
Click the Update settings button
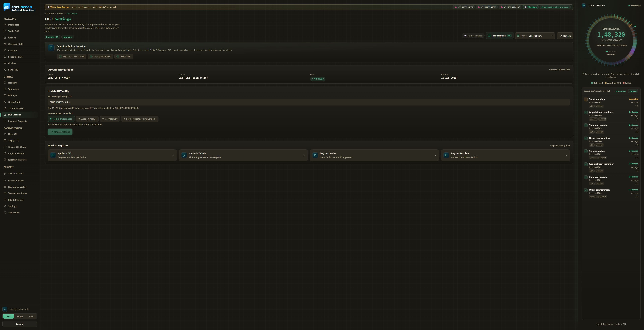(x=60, y=132)
